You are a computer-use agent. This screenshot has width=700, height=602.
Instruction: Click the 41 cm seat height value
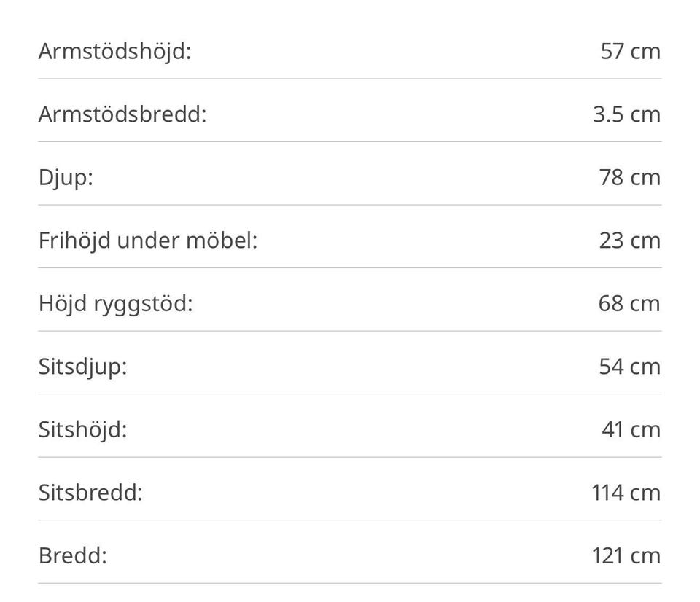[x=631, y=430]
